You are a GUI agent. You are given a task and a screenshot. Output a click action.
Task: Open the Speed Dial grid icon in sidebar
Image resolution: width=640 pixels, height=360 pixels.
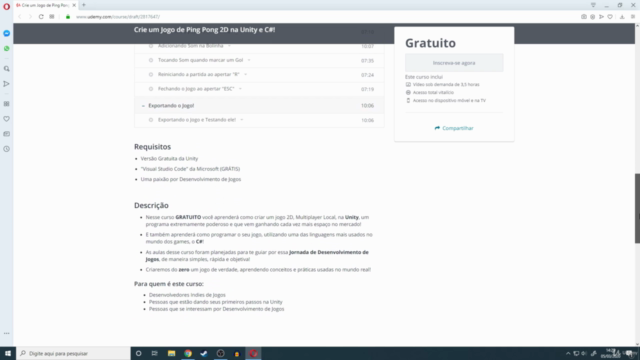(x=7, y=104)
